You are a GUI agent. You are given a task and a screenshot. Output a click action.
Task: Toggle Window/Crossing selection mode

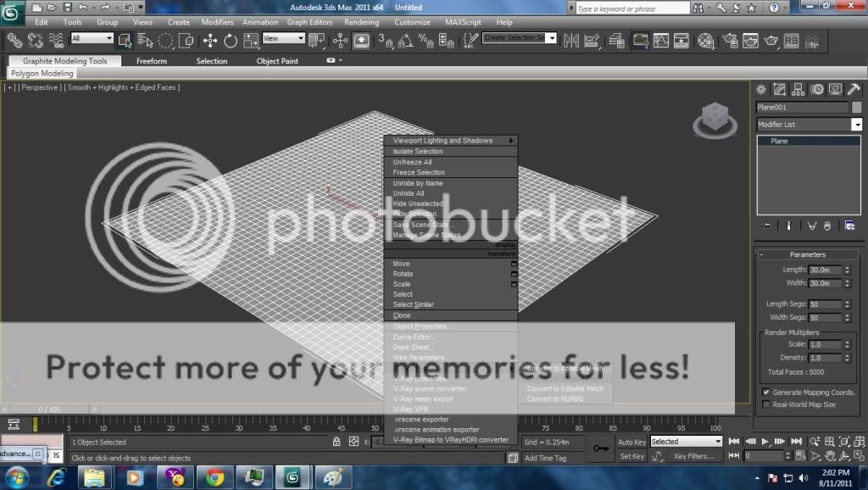[x=186, y=41]
